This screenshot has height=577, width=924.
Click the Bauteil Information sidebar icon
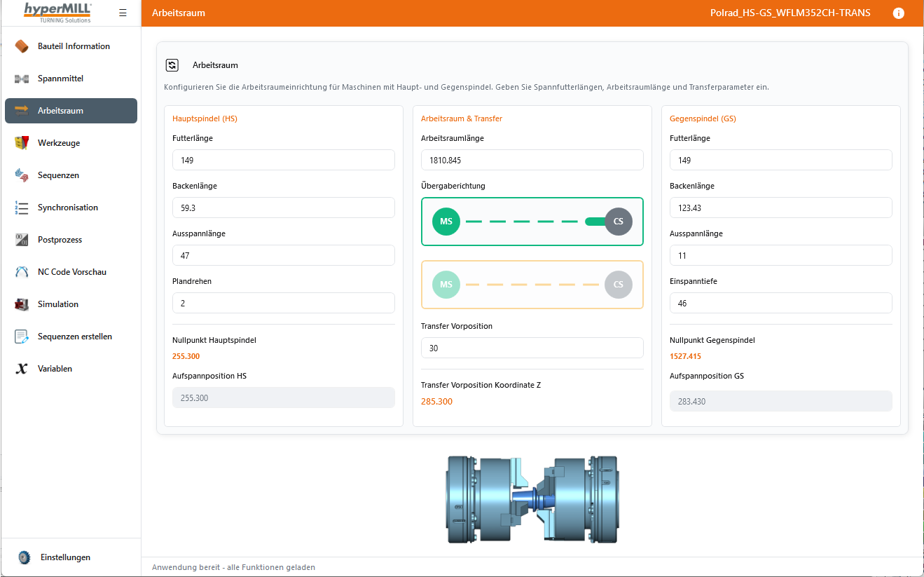point(22,46)
